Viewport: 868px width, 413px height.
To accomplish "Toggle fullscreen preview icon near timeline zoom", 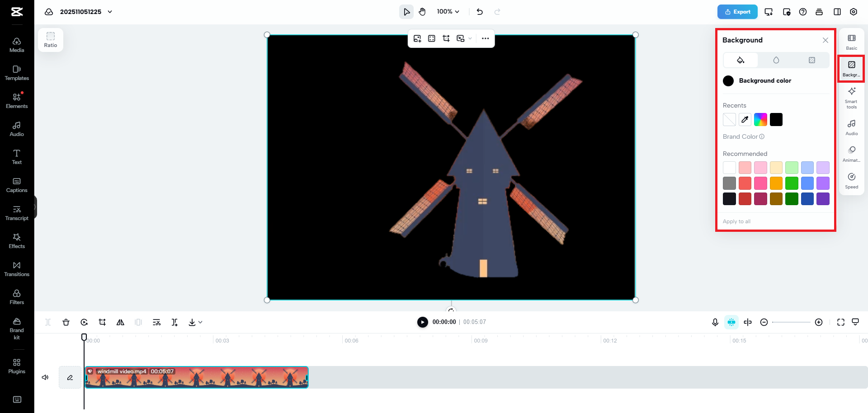I will click(x=841, y=322).
